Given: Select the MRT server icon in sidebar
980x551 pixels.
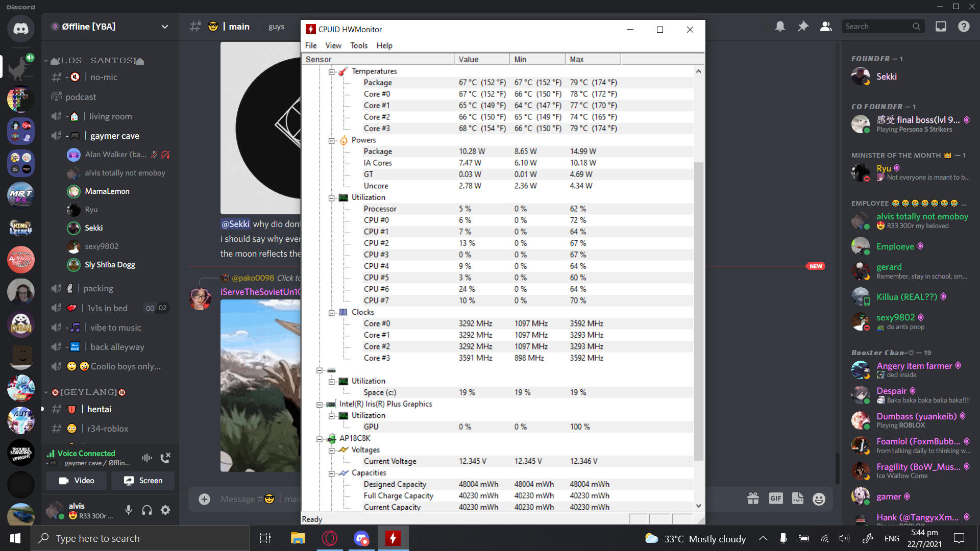Looking at the screenshot, I should click(21, 195).
